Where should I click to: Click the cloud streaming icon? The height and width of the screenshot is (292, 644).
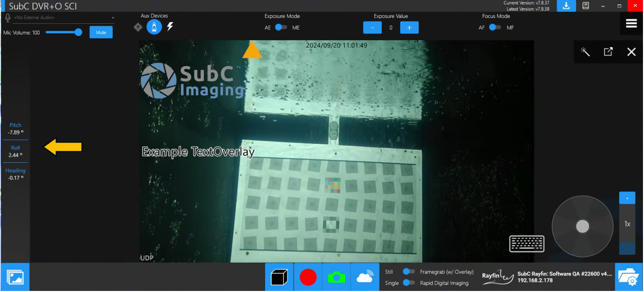(x=364, y=278)
